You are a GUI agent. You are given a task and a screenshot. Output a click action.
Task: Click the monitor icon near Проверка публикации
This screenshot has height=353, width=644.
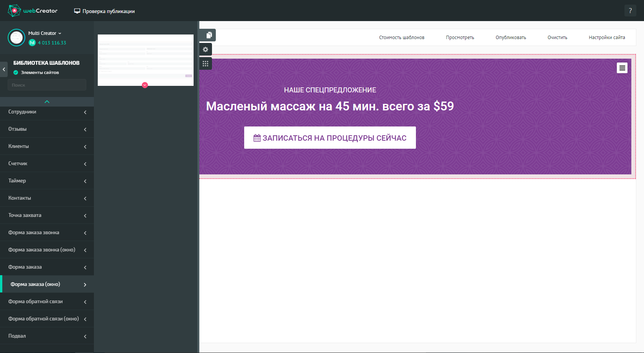(x=77, y=11)
